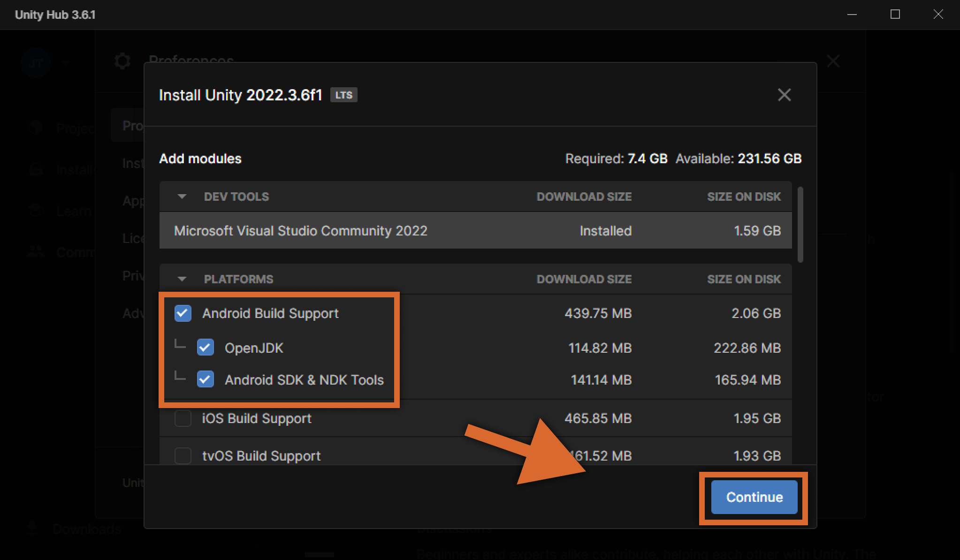Click the JT account avatar
This screenshot has width=960, height=560.
pos(36,62)
